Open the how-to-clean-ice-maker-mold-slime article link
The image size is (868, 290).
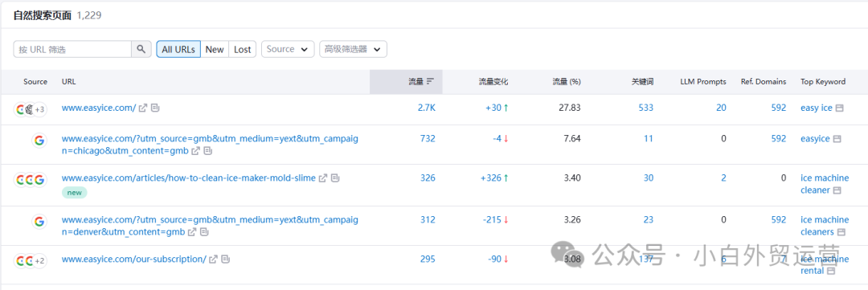pos(188,178)
